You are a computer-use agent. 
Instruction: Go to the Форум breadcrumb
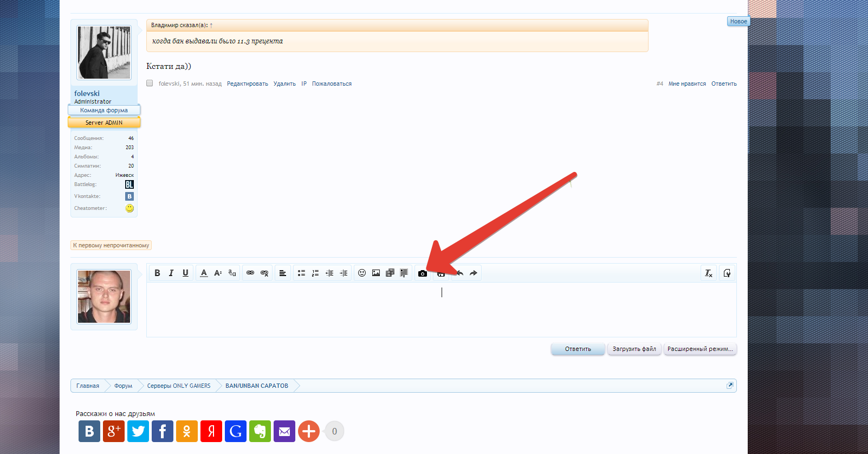[123, 386]
